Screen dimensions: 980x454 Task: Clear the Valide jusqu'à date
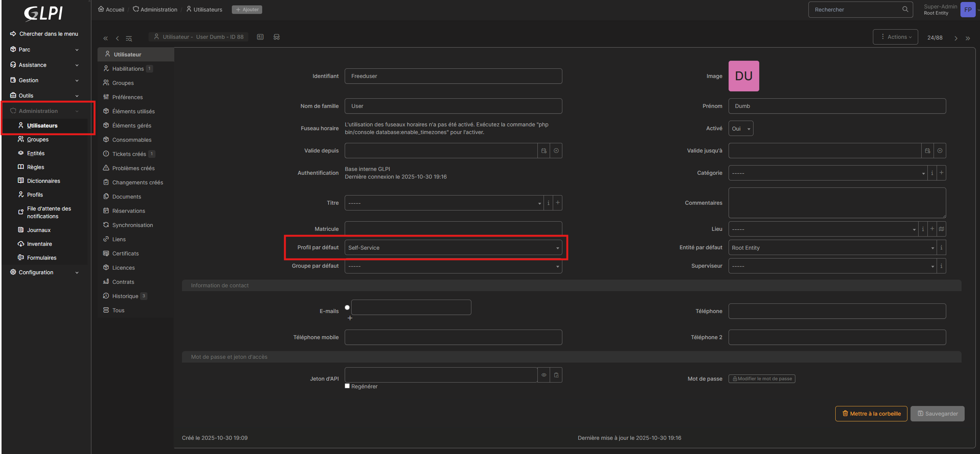940,151
